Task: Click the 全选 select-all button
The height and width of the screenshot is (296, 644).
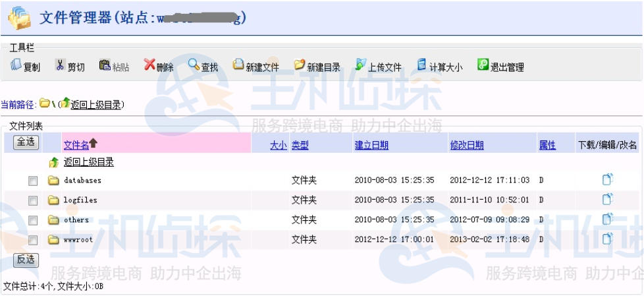Action: coord(26,142)
